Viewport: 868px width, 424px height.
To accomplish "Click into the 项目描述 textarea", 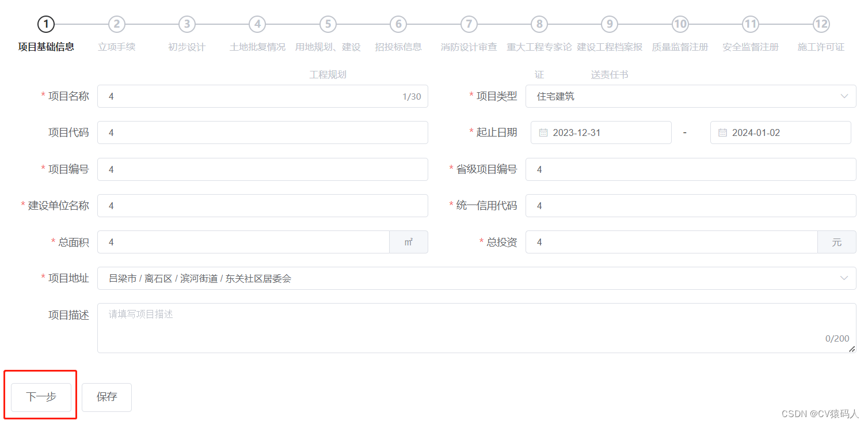I will 477,328.
